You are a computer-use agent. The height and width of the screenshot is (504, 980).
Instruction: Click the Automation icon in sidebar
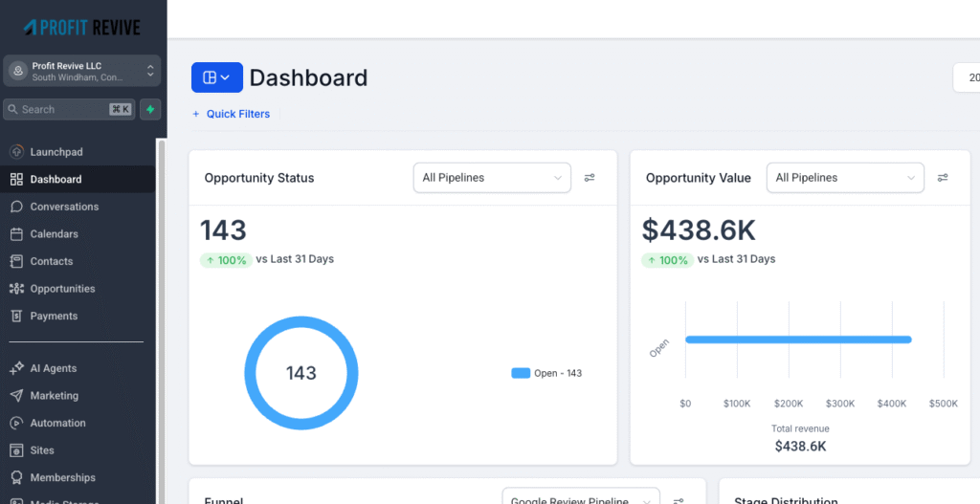[16, 423]
